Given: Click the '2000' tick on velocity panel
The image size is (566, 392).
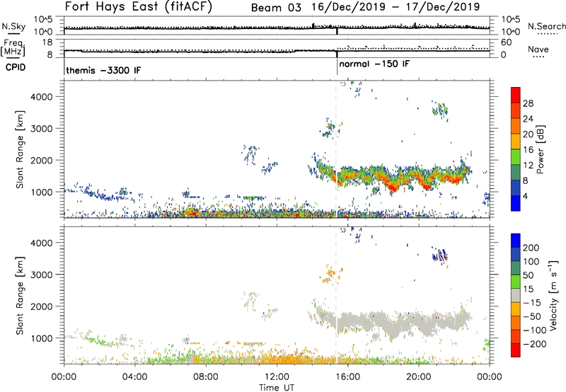Looking at the screenshot, I should [41, 306].
